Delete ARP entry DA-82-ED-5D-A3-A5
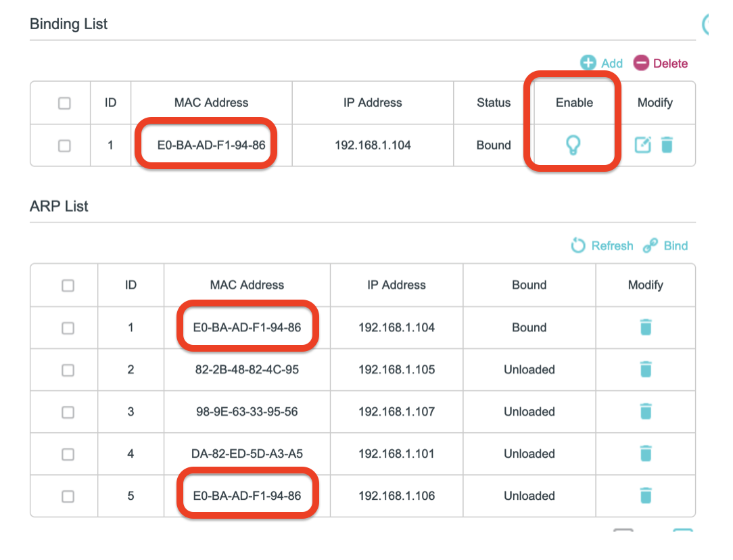This screenshot has width=733, height=560. tap(645, 453)
